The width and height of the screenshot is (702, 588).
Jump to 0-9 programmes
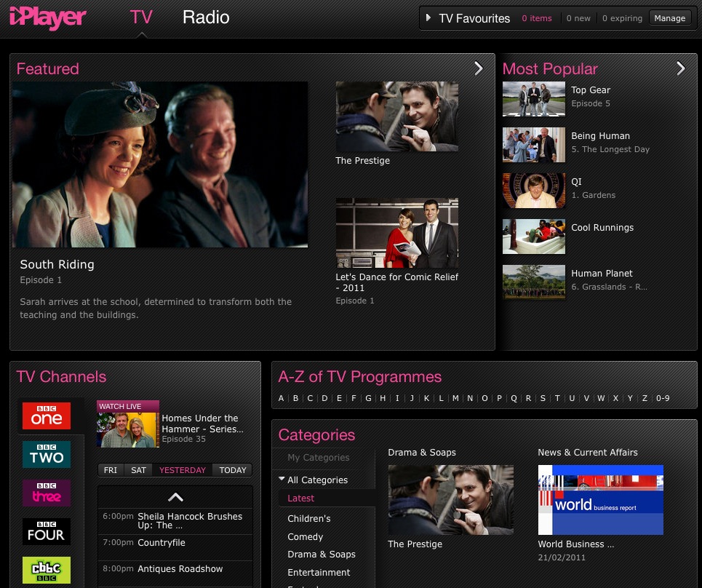point(663,398)
